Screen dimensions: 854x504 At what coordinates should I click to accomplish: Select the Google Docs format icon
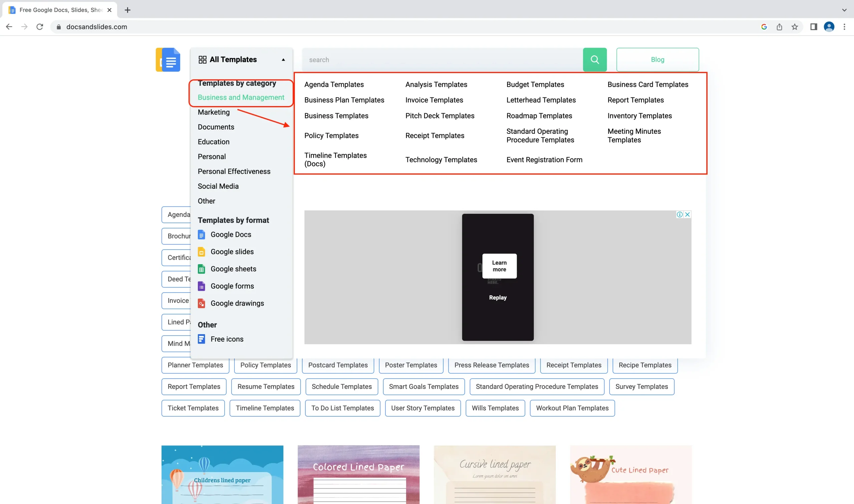click(202, 234)
